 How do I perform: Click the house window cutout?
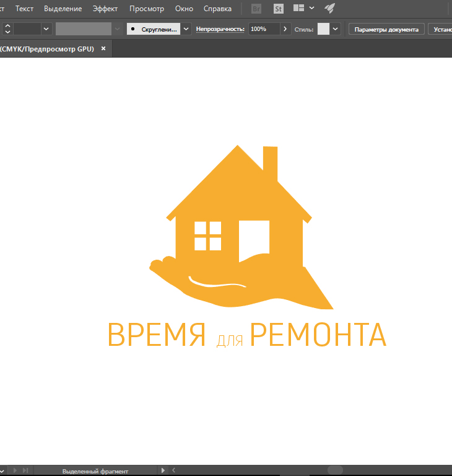coord(207,236)
